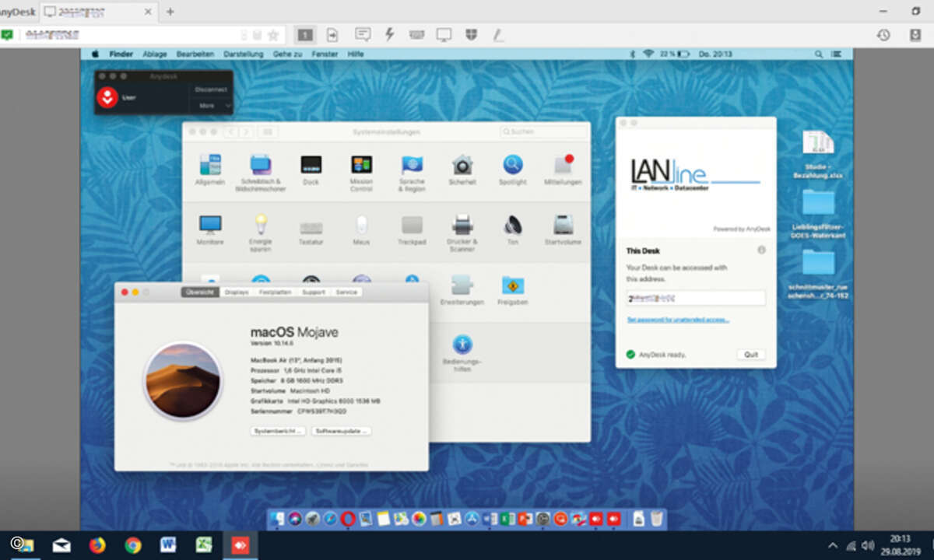Viewport: 934px width, 560px height.
Task: Click the Suchen search field in Systemeinstellungen
Action: pos(544,132)
